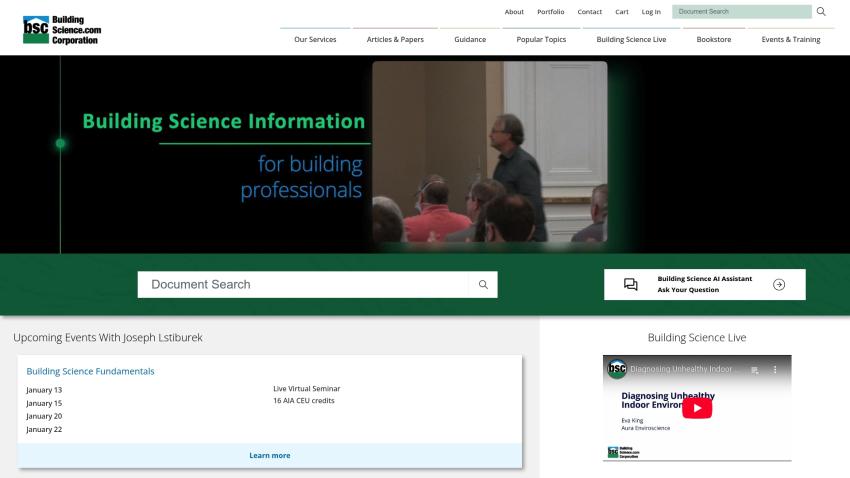
Task: Open the Popular Topics menu
Action: pyautogui.click(x=541, y=40)
